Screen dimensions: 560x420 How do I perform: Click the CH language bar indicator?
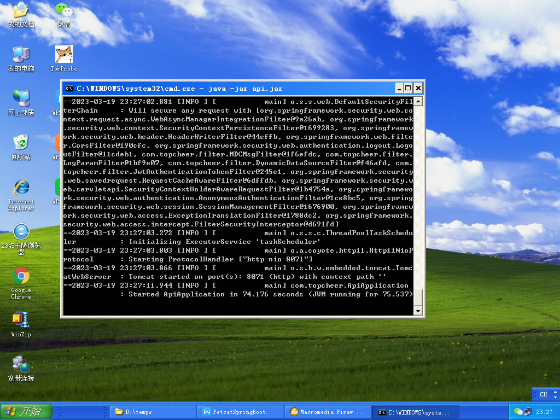tap(544, 394)
